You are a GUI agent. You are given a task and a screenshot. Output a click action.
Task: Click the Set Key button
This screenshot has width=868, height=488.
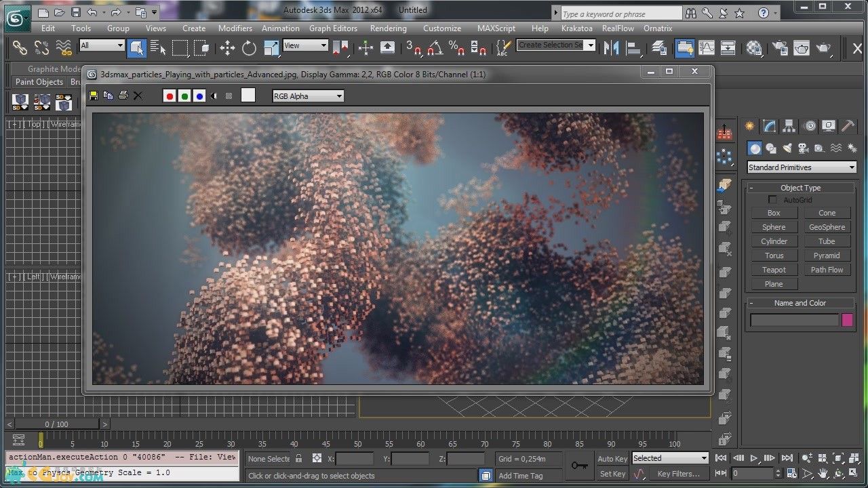tap(613, 474)
